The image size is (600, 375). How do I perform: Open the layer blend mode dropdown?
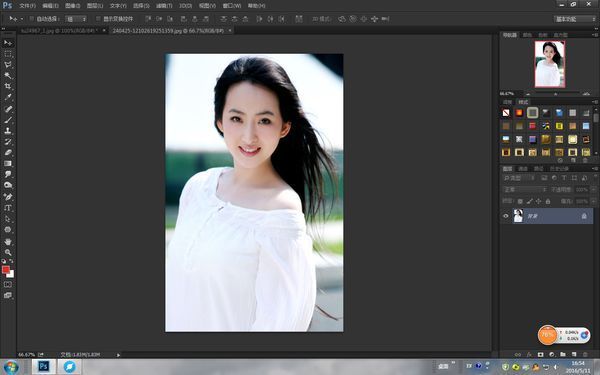524,189
